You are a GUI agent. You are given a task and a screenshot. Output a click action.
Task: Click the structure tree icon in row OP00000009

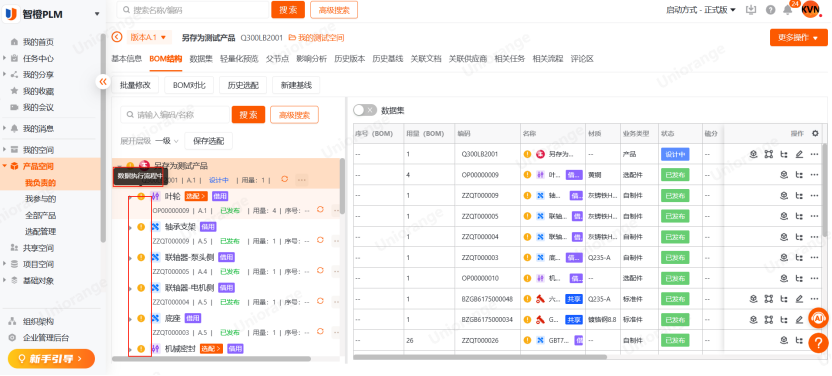coord(799,175)
